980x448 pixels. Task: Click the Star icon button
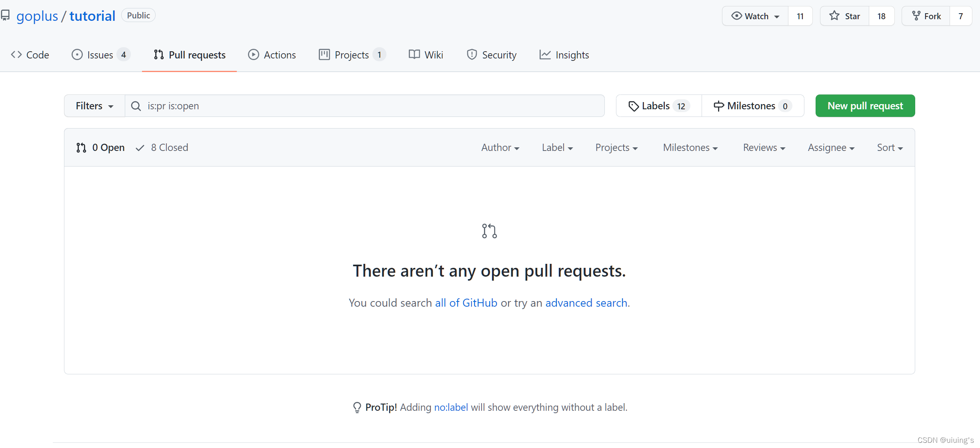pos(834,16)
